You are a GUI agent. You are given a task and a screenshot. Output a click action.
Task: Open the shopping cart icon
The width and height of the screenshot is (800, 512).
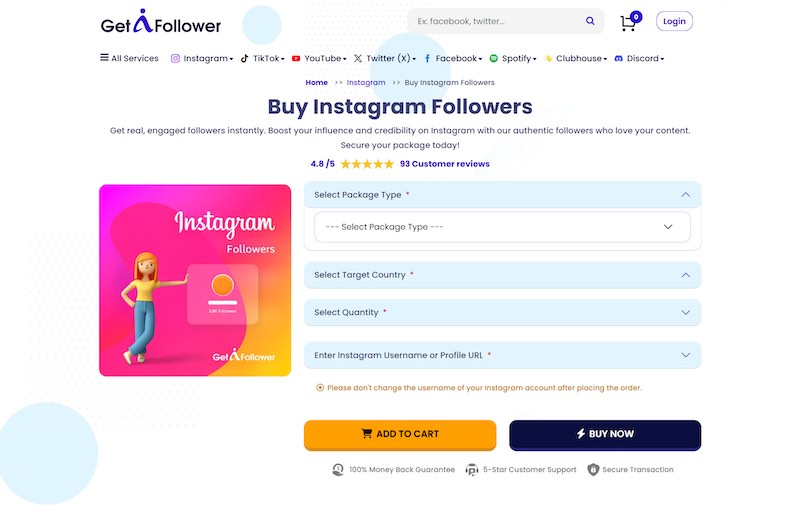(x=628, y=23)
